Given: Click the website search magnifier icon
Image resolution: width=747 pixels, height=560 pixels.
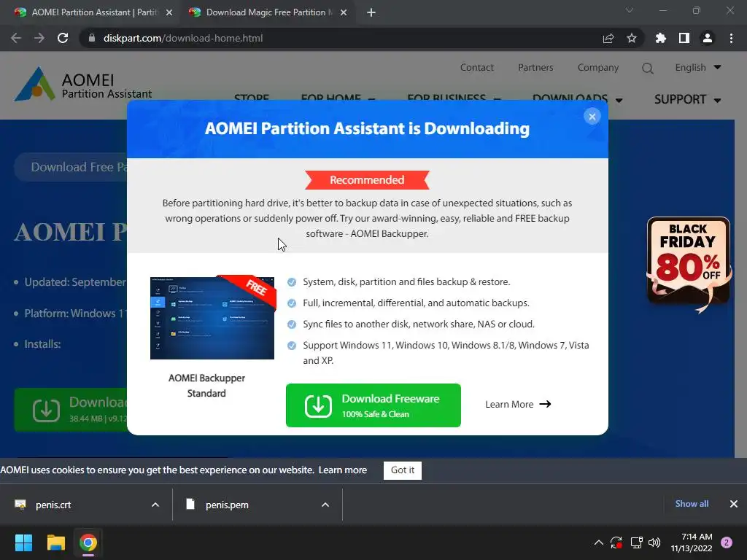Looking at the screenshot, I should point(648,68).
